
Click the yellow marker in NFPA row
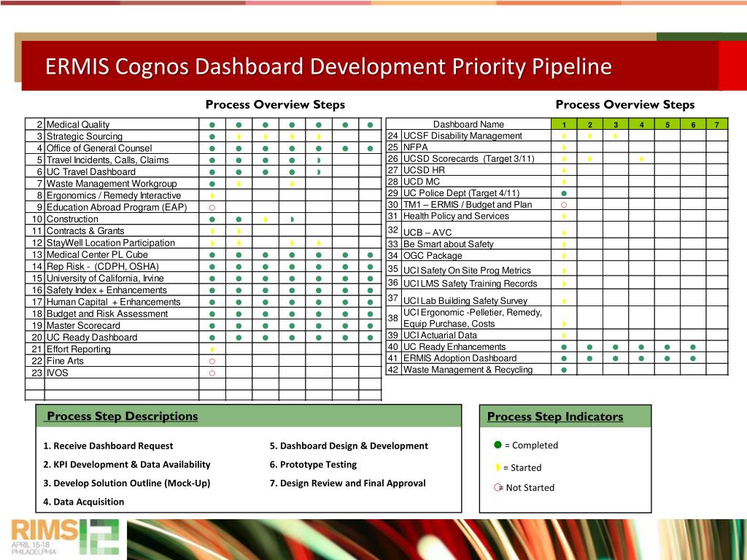point(564,147)
